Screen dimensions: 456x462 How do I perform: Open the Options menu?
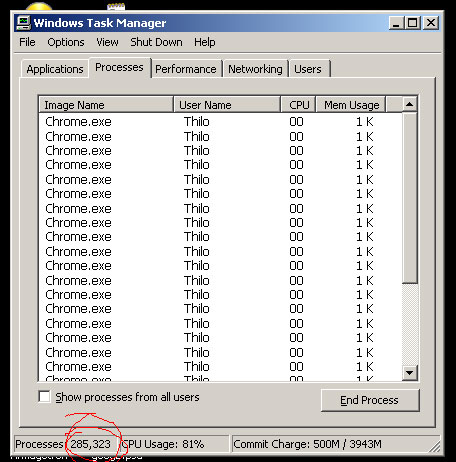tap(66, 42)
